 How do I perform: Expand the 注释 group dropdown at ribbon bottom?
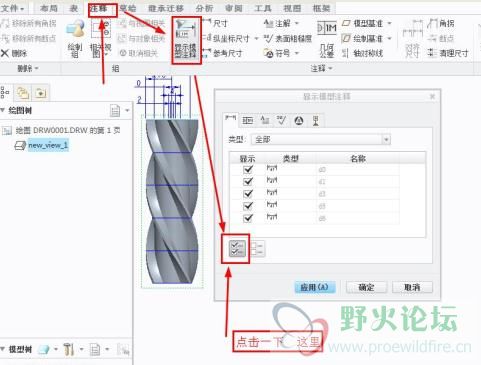coord(321,68)
